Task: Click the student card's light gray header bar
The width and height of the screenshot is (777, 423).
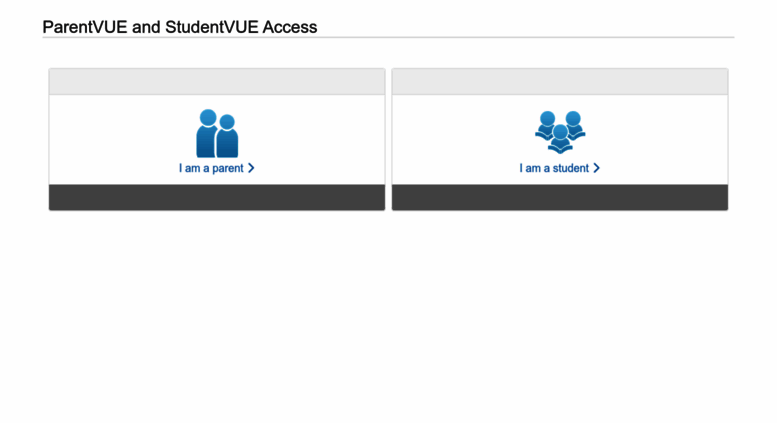Action: [x=560, y=82]
